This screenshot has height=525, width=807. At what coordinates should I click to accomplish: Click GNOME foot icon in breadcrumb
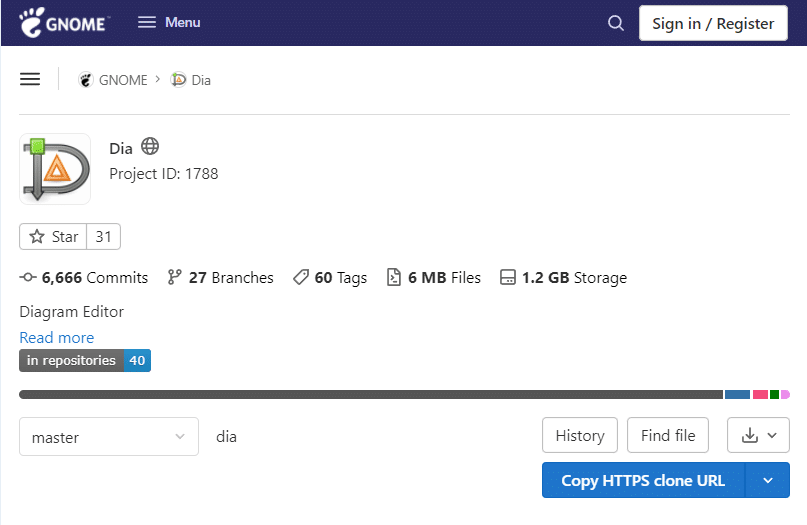(85, 80)
